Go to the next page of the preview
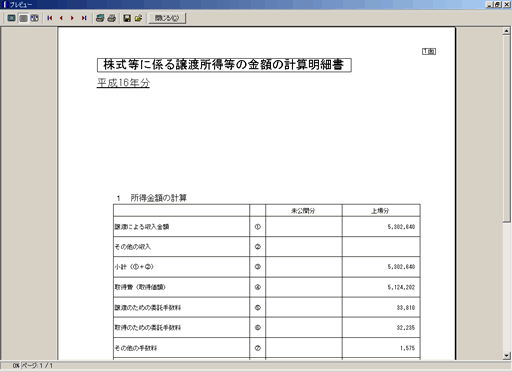 (72, 18)
